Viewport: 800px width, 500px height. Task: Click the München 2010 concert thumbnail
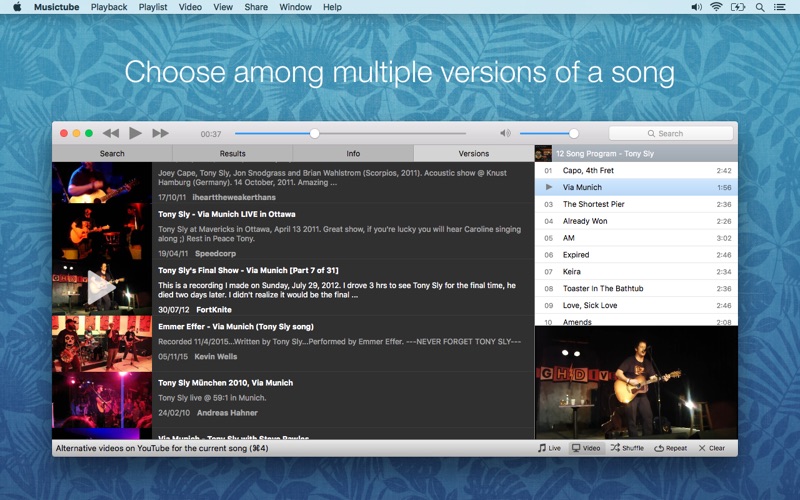tap(102, 400)
